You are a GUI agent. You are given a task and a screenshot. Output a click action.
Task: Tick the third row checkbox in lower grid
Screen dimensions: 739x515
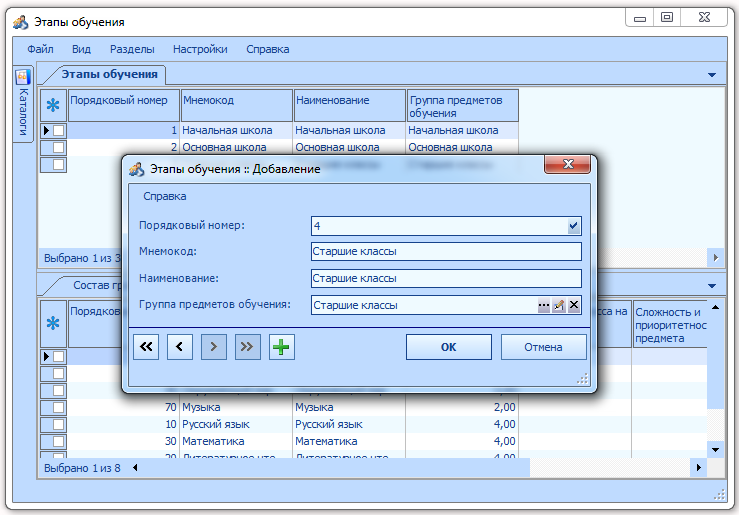(x=58, y=391)
